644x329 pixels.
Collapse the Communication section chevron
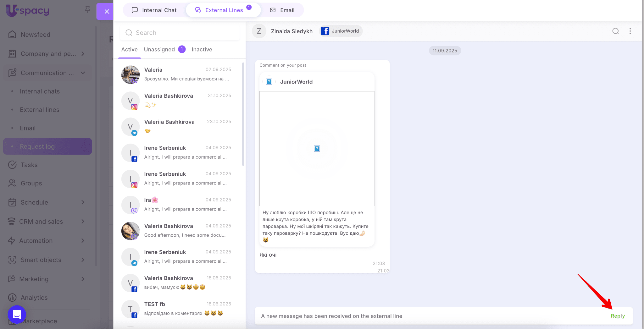pos(83,73)
